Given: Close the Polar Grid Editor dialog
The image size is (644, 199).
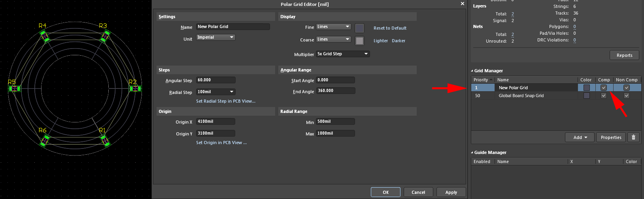Looking at the screenshot, I should coord(463,4).
